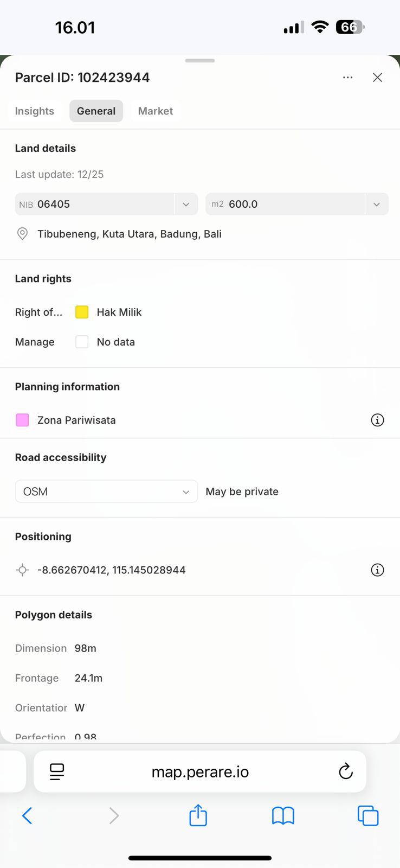
Task: Close the parcel details panel
Action: [x=378, y=78]
